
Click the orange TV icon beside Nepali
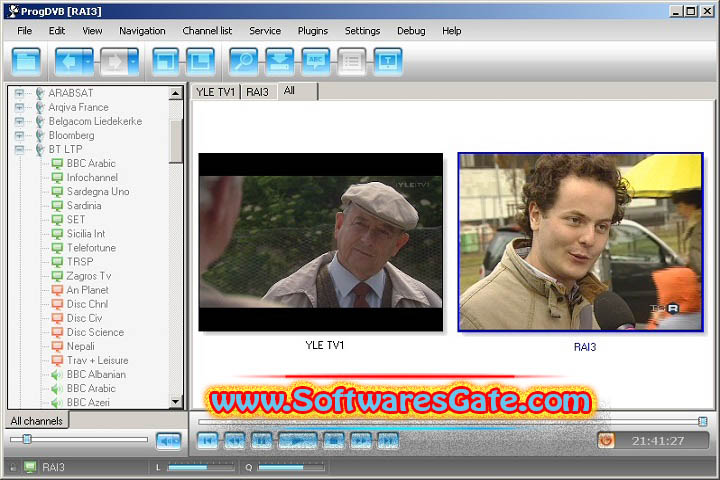57,347
